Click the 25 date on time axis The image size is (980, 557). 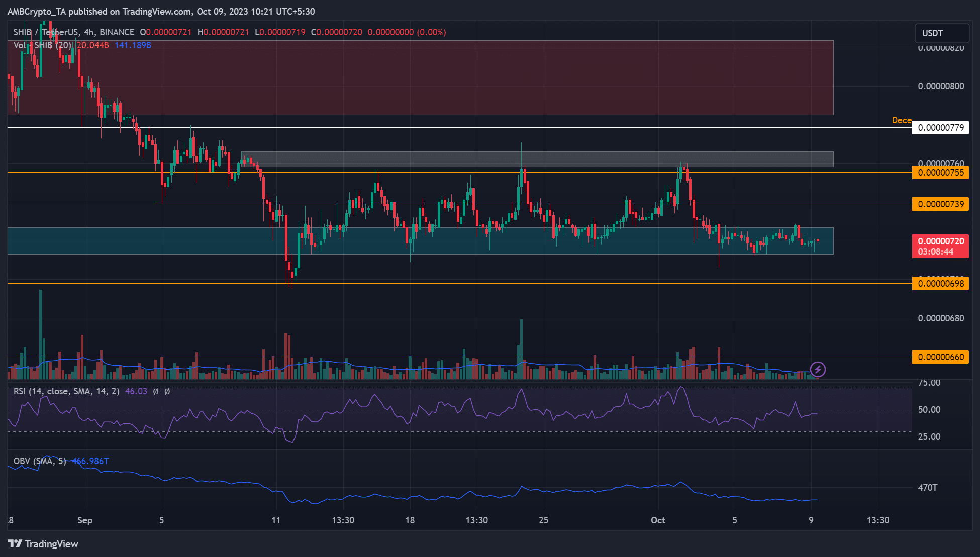coord(543,520)
